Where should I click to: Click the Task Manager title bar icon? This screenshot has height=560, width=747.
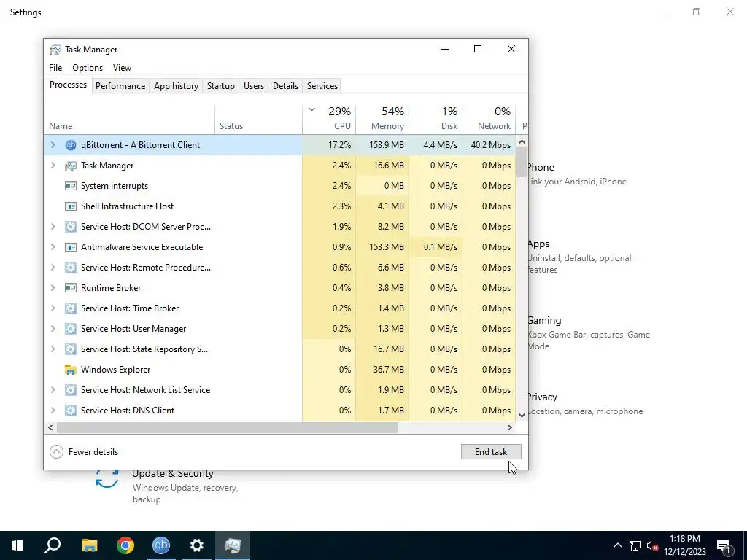(x=55, y=50)
